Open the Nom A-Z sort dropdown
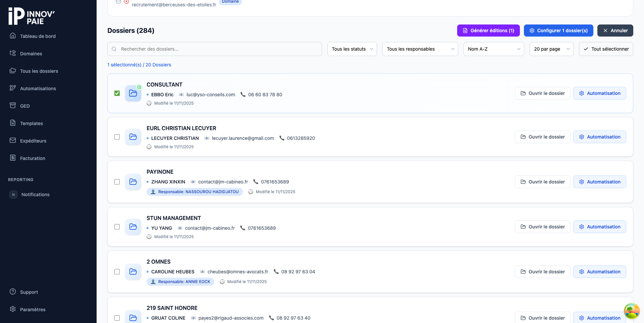The width and height of the screenshot is (644, 323). [x=493, y=49]
